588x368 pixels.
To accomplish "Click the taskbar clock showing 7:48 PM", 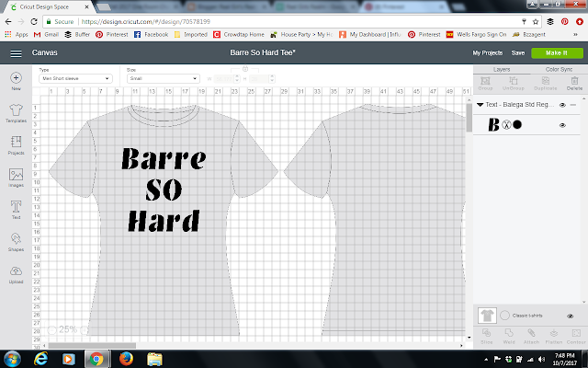I will coord(565,359).
